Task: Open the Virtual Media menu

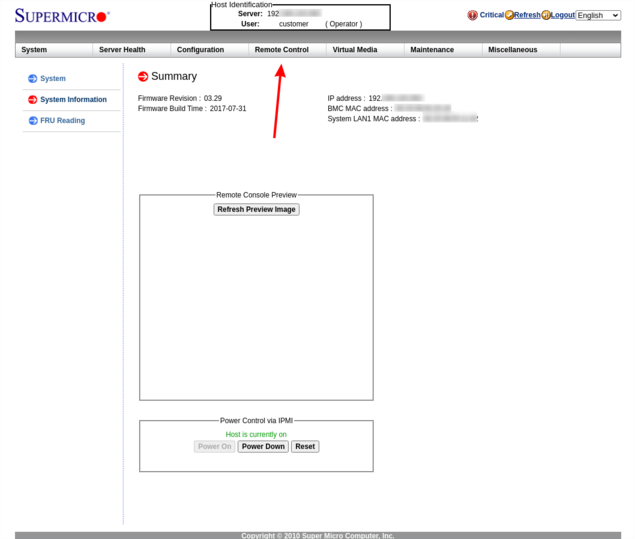Action: point(365,50)
